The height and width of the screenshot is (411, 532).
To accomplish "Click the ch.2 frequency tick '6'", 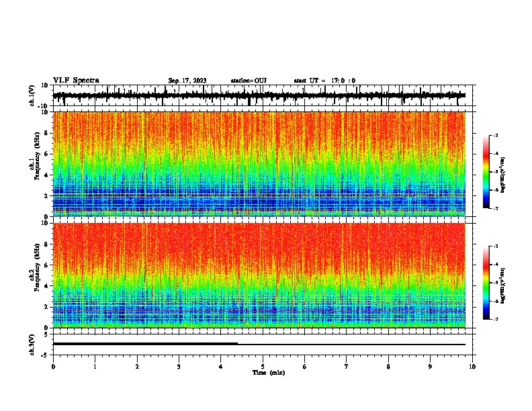I will pos(46,265).
